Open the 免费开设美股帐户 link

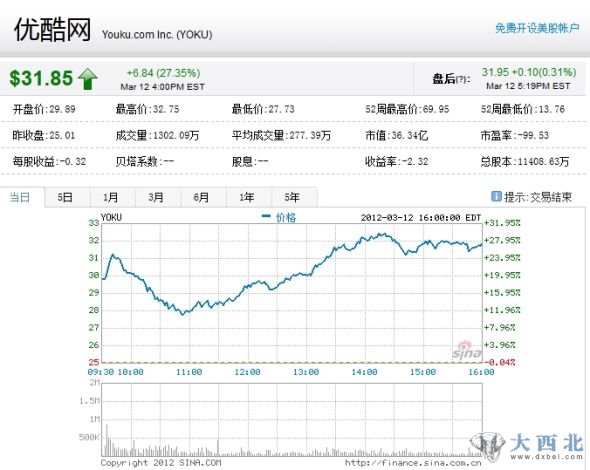pyautogui.click(x=537, y=28)
